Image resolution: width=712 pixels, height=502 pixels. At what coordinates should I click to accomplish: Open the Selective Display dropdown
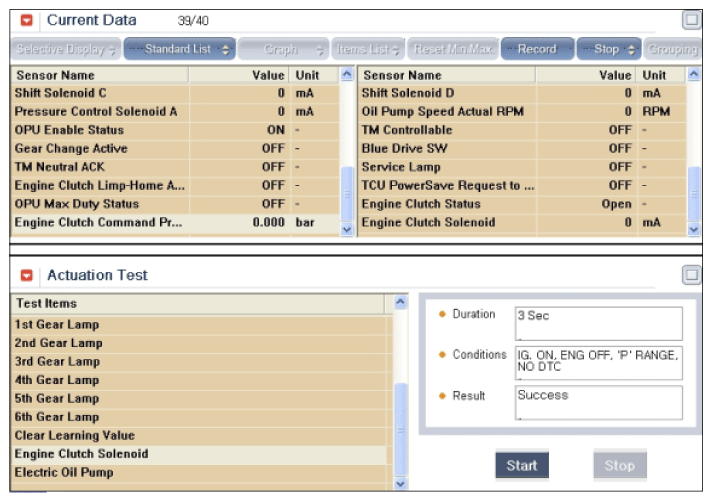pos(66,49)
